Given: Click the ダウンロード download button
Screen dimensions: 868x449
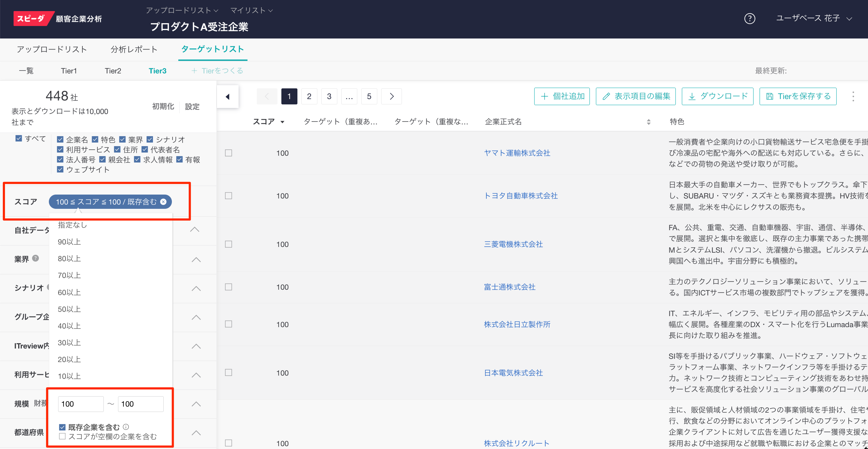Looking at the screenshot, I should click(717, 97).
